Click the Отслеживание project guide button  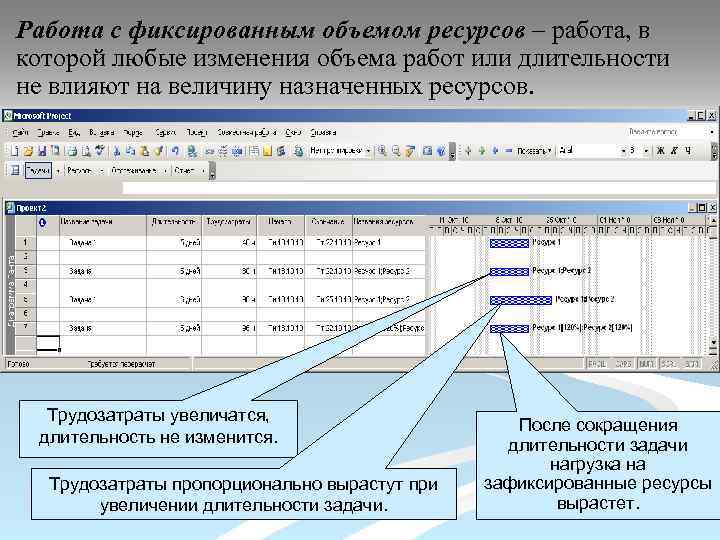pyautogui.click(x=133, y=171)
